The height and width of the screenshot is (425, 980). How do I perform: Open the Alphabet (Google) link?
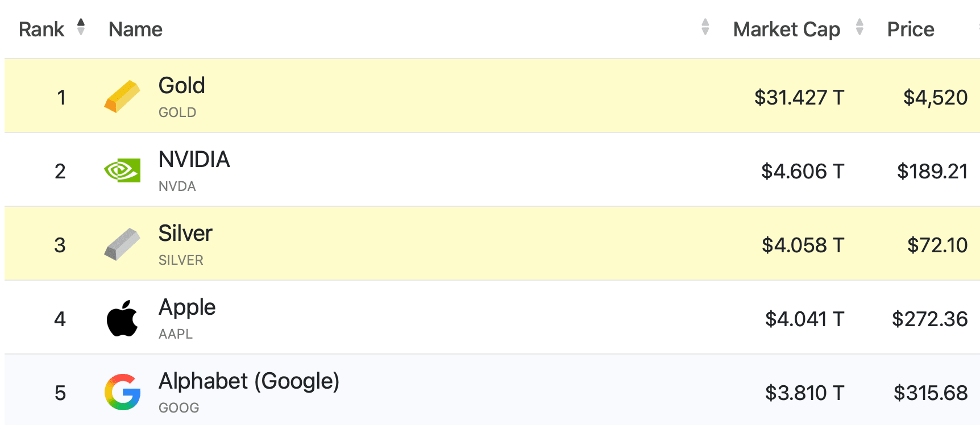click(248, 381)
